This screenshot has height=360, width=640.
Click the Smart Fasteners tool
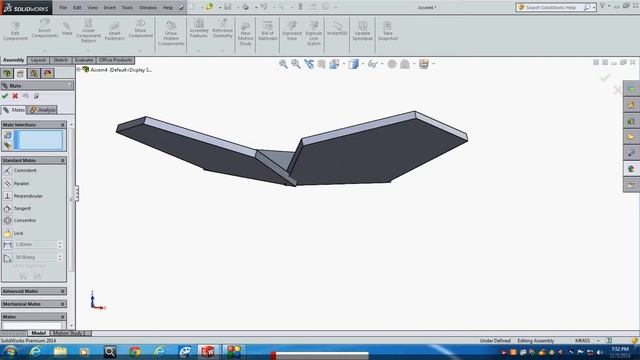[x=114, y=31]
